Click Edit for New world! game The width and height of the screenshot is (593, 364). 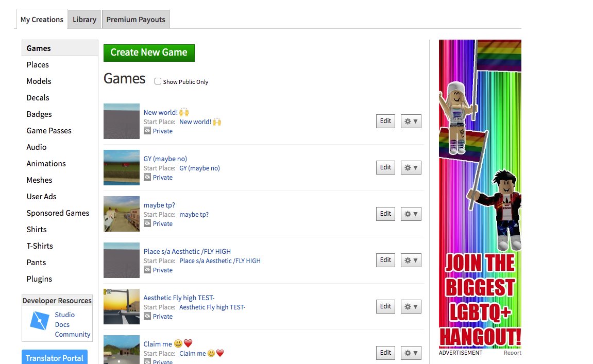[385, 121]
